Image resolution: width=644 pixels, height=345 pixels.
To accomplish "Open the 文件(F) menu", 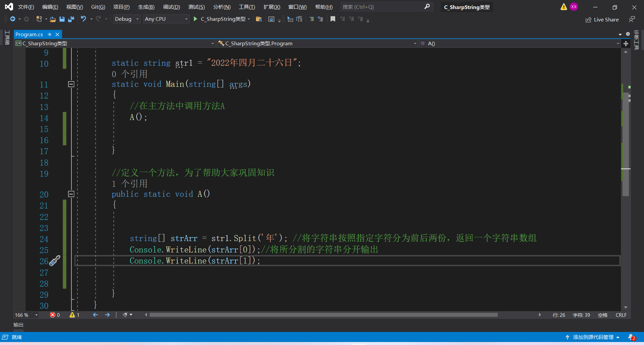I will point(26,7).
